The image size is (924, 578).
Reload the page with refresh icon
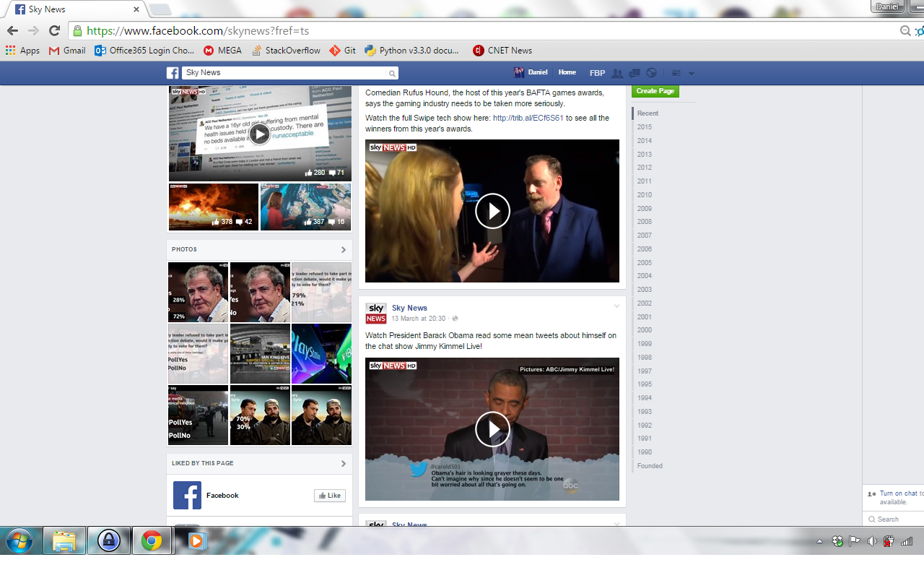pos(54,30)
